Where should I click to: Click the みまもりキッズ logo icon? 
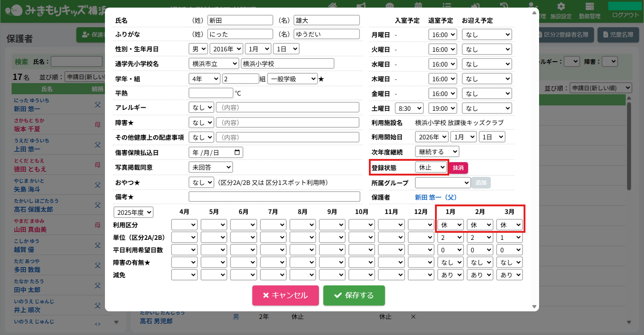pyautogui.click(x=16, y=10)
